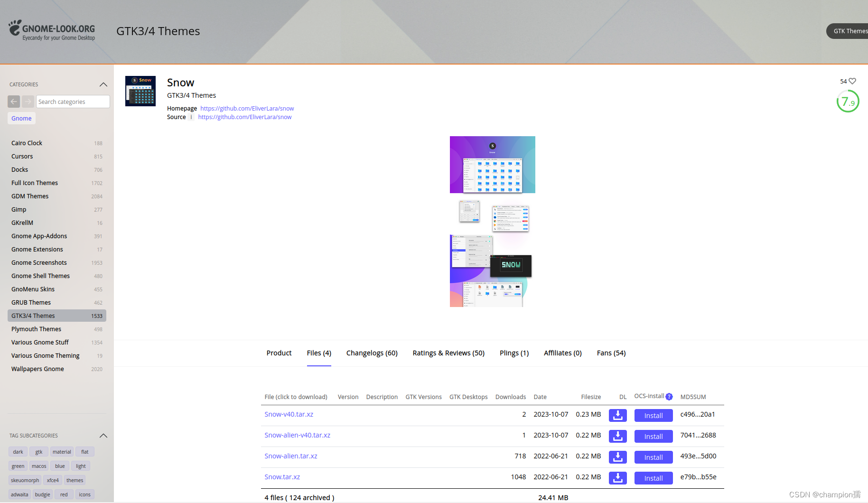Open the Plymouth Themes category
The height and width of the screenshot is (503, 868).
pyautogui.click(x=57, y=329)
